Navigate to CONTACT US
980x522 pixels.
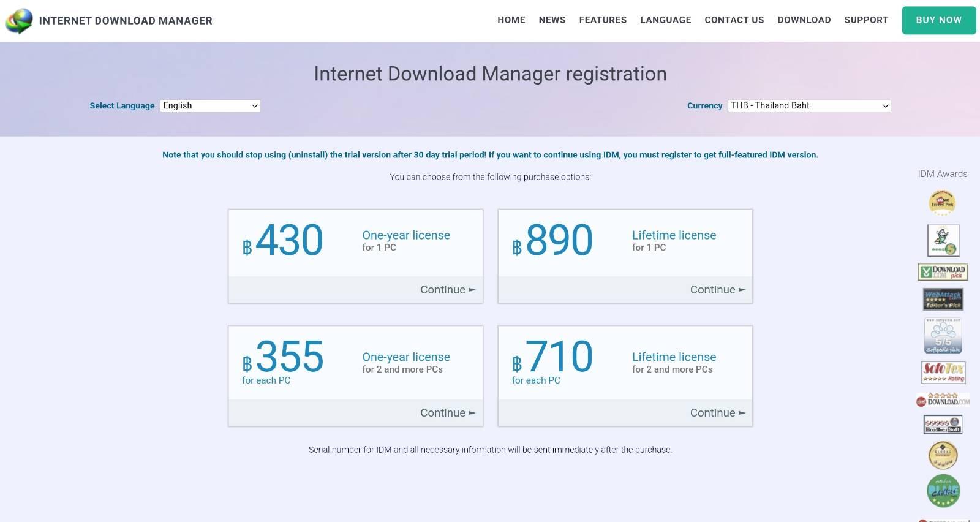(734, 20)
